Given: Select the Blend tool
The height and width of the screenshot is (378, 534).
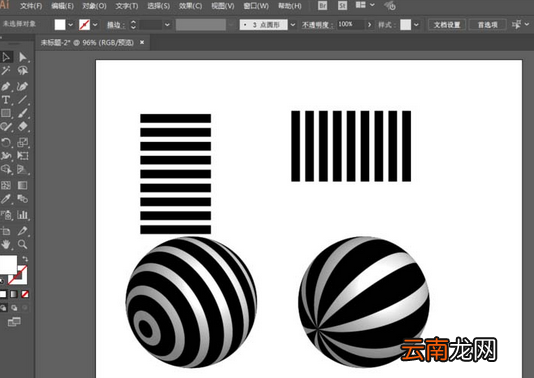Looking at the screenshot, I should (x=22, y=199).
